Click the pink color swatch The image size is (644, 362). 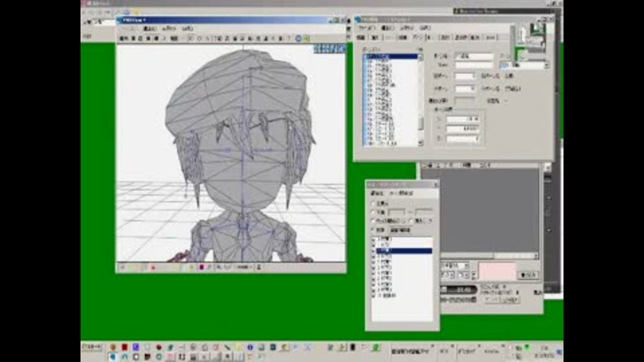click(497, 271)
